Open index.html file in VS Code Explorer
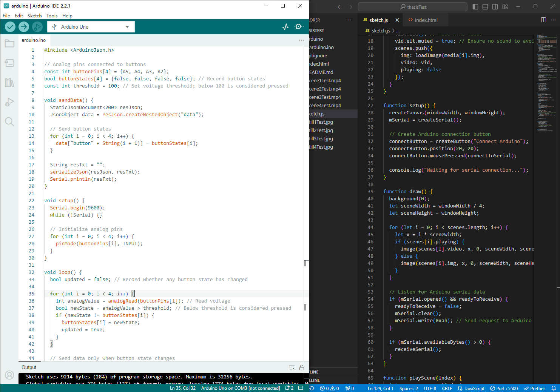560x392 pixels. pos(333,64)
